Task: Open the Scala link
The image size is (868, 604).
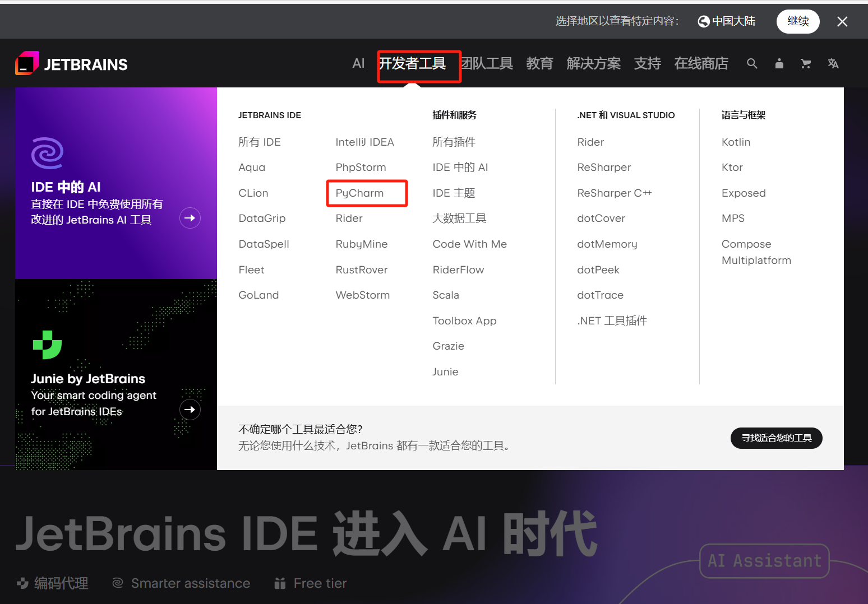Action: tap(446, 295)
